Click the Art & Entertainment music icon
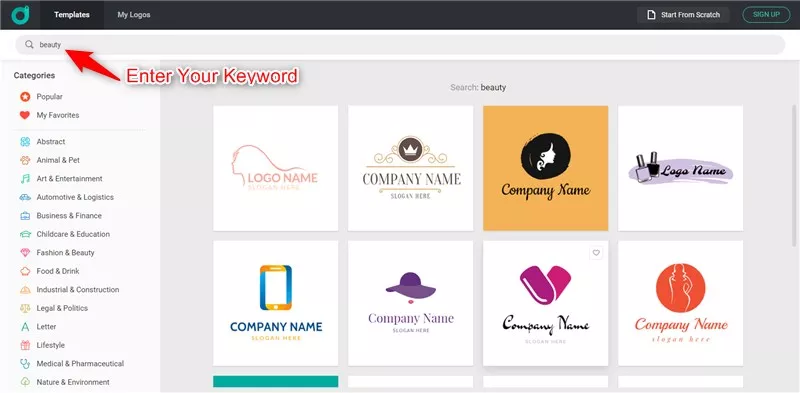This screenshot has height=393, width=800. pyautogui.click(x=25, y=179)
